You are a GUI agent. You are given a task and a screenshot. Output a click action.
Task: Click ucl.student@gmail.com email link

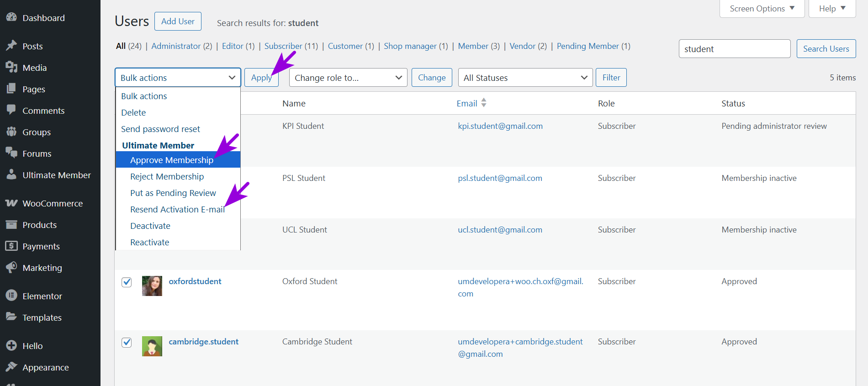500,230
